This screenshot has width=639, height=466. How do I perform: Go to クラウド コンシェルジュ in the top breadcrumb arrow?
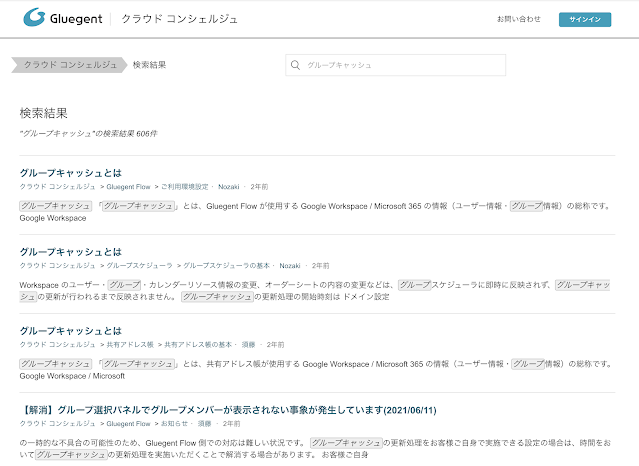point(68,65)
